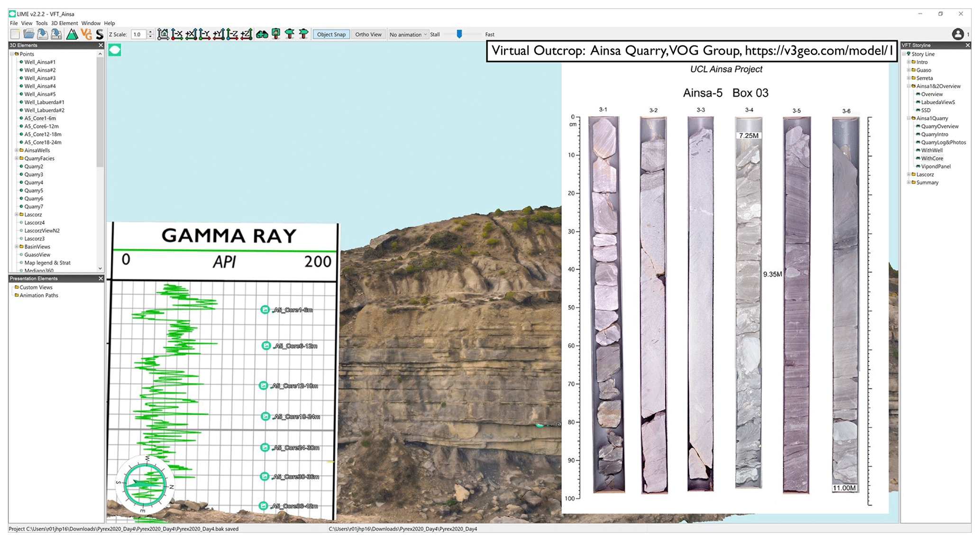Click the New project icon

[x=15, y=34]
